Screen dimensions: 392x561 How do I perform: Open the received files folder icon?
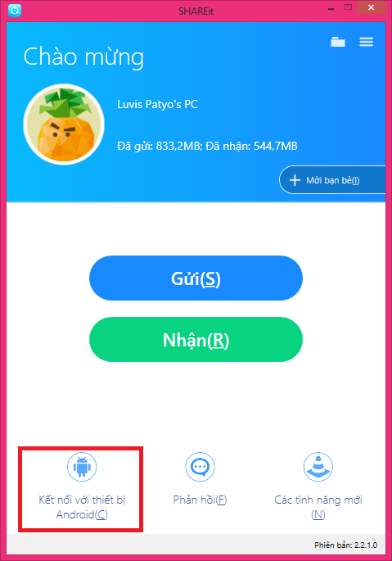click(338, 42)
